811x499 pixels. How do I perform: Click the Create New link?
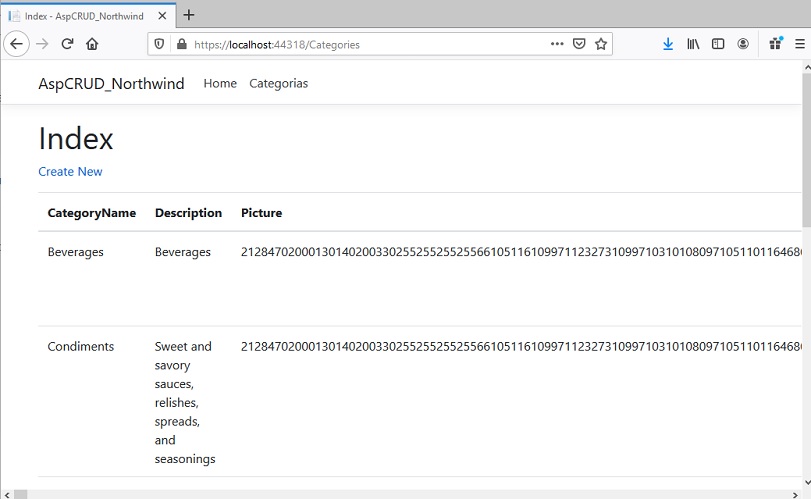pyautogui.click(x=70, y=172)
